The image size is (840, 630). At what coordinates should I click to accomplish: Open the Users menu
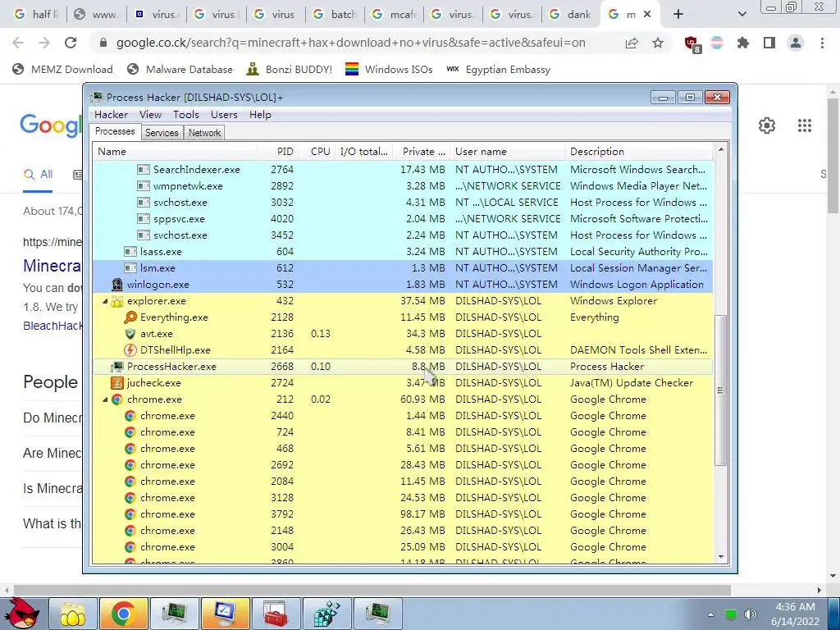point(224,115)
